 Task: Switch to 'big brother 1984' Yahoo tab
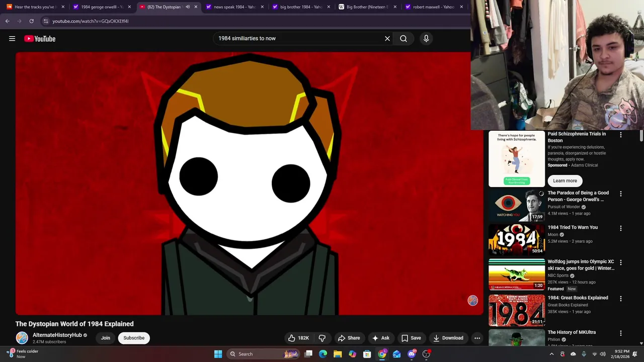(x=301, y=7)
